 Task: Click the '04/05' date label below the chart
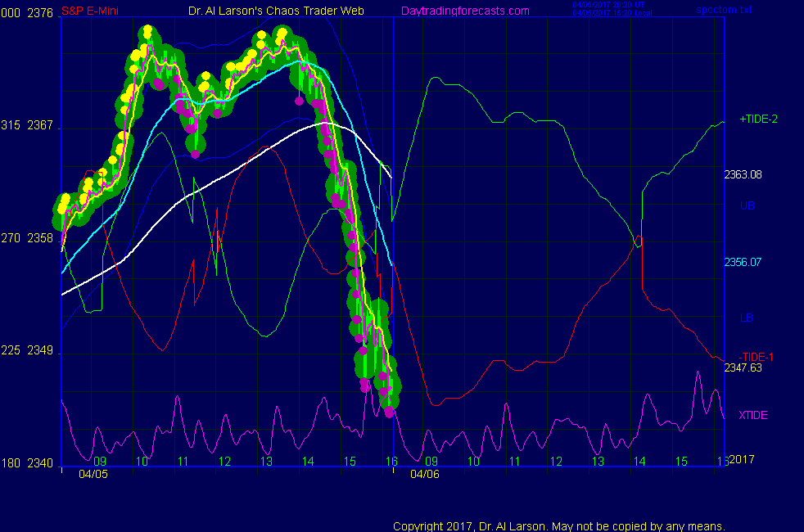[x=93, y=474]
